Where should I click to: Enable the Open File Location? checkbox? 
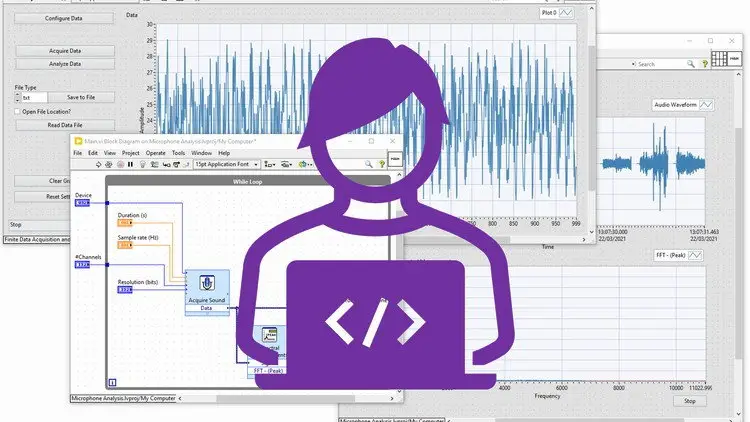[x=18, y=111]
